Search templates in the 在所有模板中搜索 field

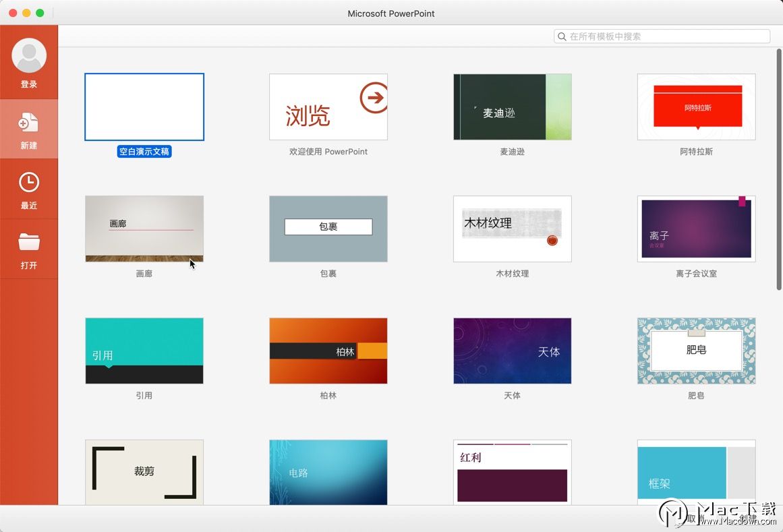[662, 36]
